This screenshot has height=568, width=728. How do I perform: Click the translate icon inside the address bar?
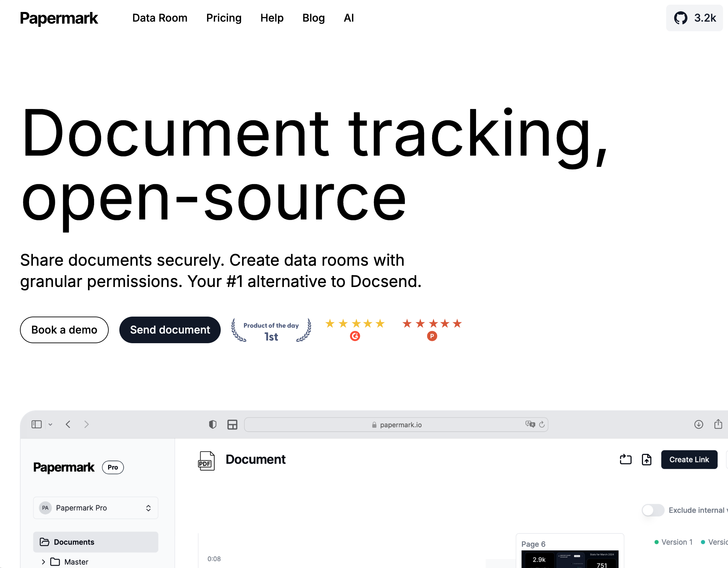(x=530, y=424)
